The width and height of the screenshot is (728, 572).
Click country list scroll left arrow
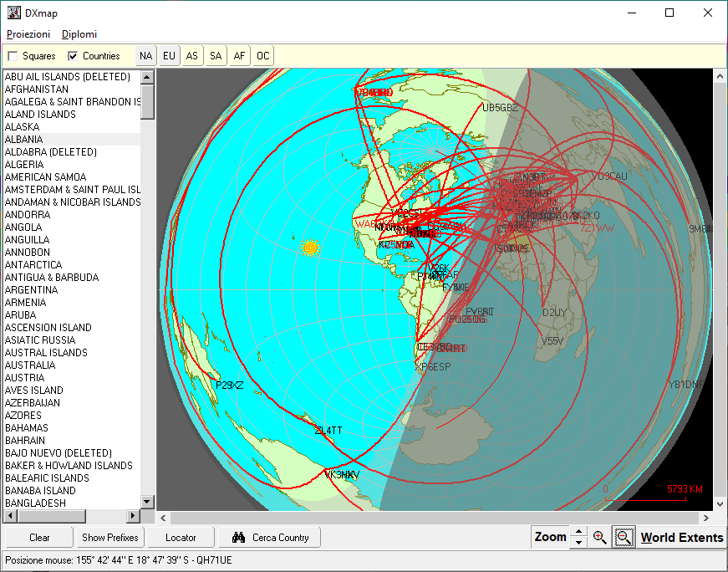(x=11, y=516)
